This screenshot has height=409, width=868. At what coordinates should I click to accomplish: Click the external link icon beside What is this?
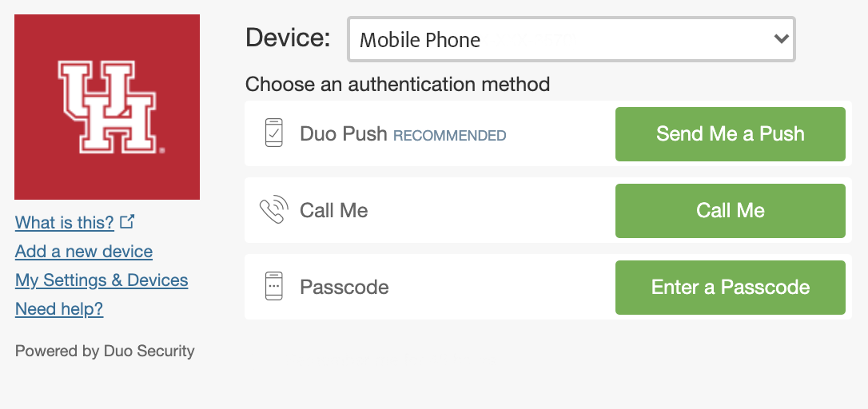(x=126, y=221)
